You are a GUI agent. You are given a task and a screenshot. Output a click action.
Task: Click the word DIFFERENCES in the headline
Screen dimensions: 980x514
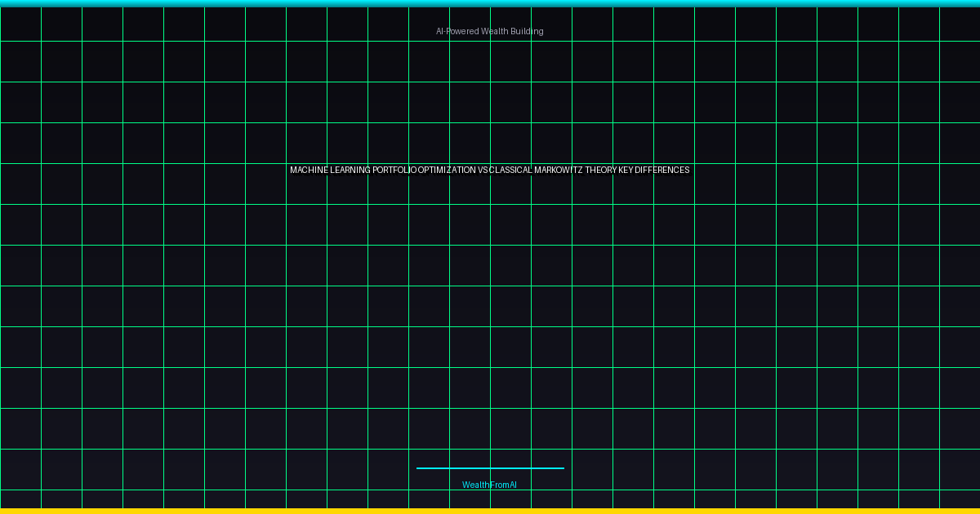coord(662,170)
